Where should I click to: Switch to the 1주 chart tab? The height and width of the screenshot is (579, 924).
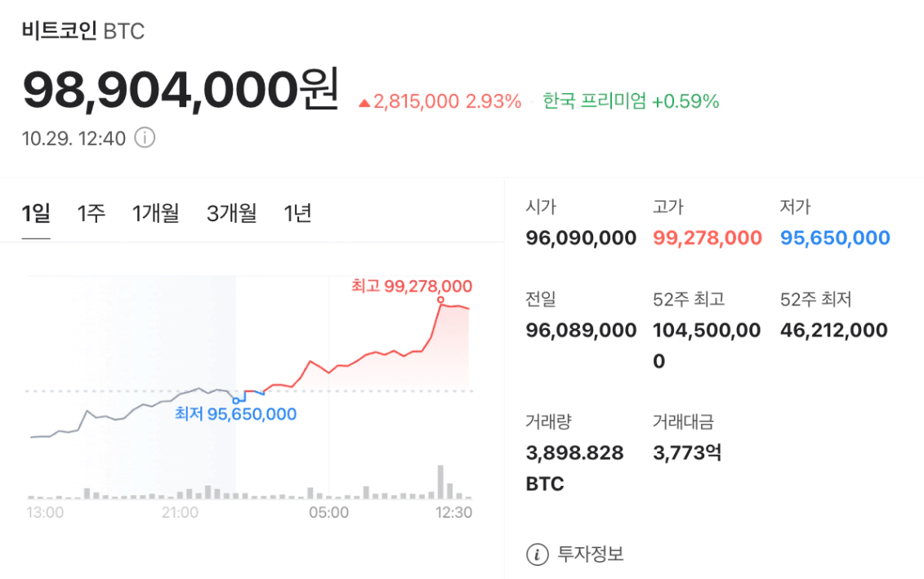91,214
